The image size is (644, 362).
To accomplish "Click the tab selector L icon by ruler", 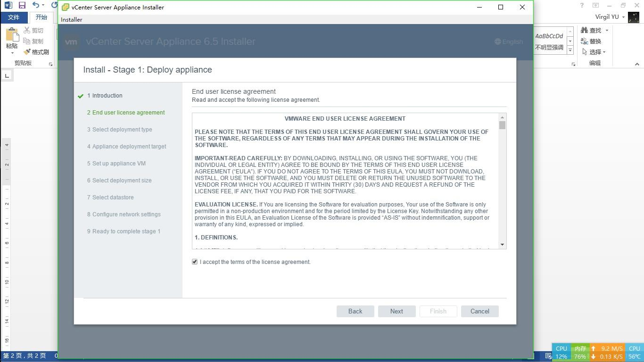I will tap(7, 75).
